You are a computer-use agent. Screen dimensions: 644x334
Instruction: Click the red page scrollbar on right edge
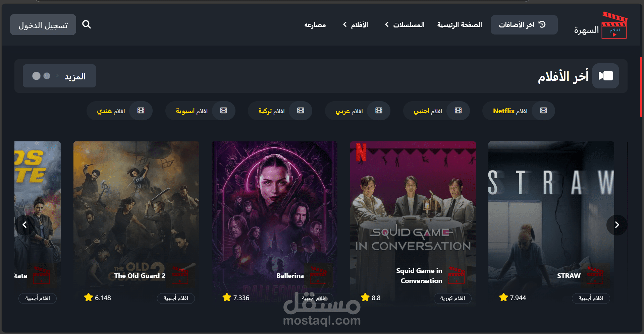pyautogui.click(x=641, y=87)
